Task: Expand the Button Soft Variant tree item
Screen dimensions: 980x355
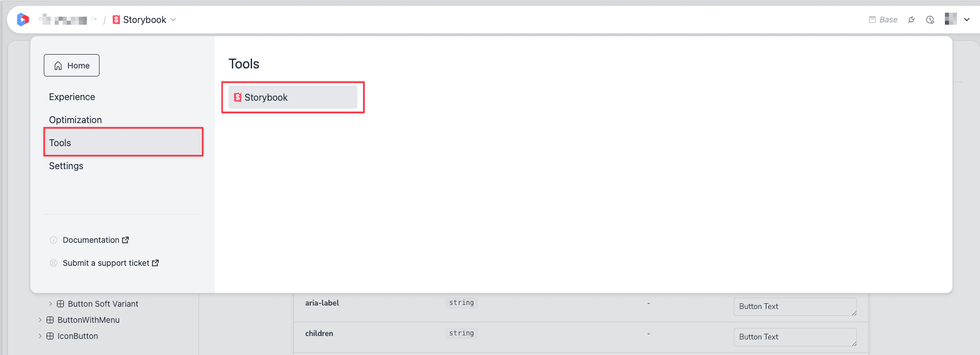Action: point(51,304)
